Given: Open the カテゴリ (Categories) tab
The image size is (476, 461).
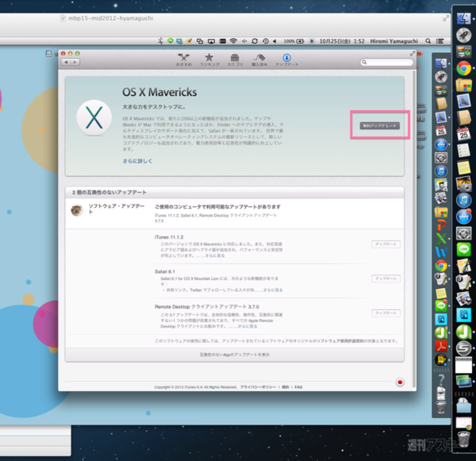Looking at the screenshot, I should click(235, 60).
